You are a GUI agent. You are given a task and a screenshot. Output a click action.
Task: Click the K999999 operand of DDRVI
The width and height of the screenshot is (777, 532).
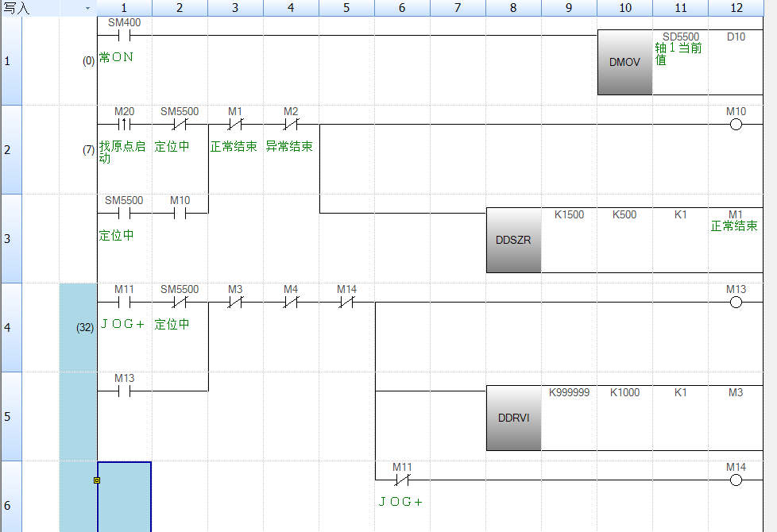[569, 393]
